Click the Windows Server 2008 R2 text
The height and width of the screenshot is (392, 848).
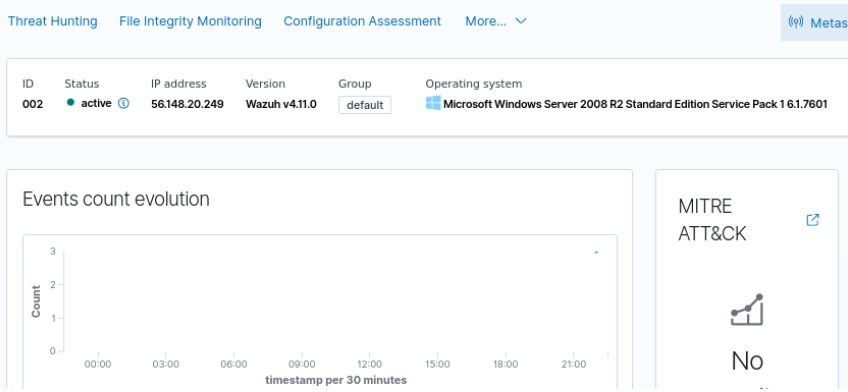point(635,104)
